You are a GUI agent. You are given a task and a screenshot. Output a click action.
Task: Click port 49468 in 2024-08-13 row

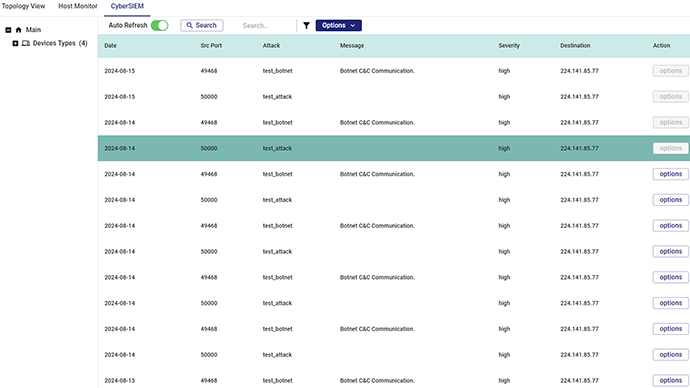[x=209, y=381]
